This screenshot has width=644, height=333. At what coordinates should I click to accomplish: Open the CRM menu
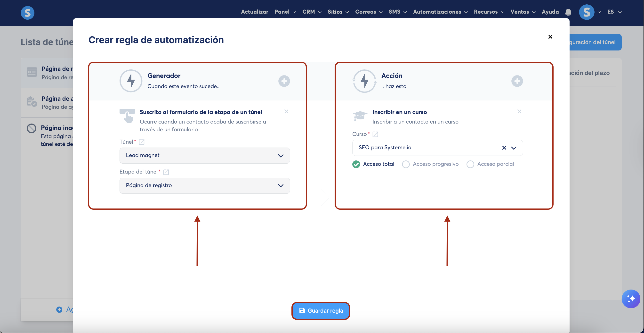pyautogui.click(x=311, y=12)
